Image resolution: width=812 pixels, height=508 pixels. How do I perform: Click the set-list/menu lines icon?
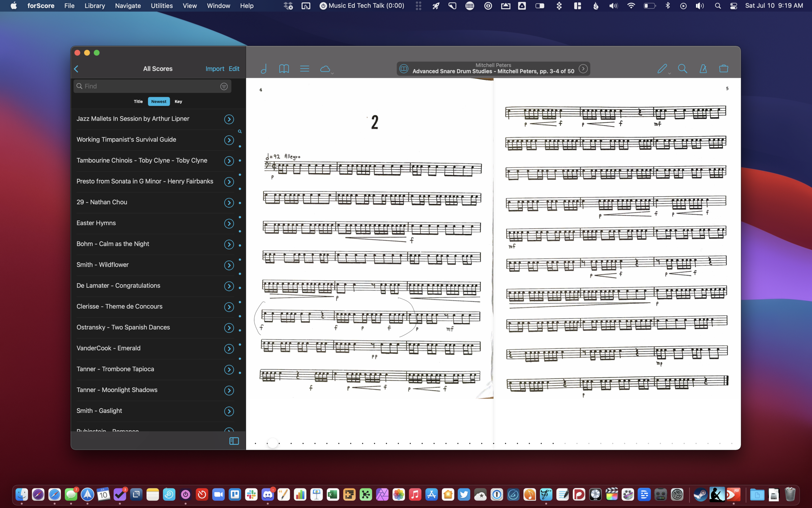pyautogui.click(x=305, y=69)
